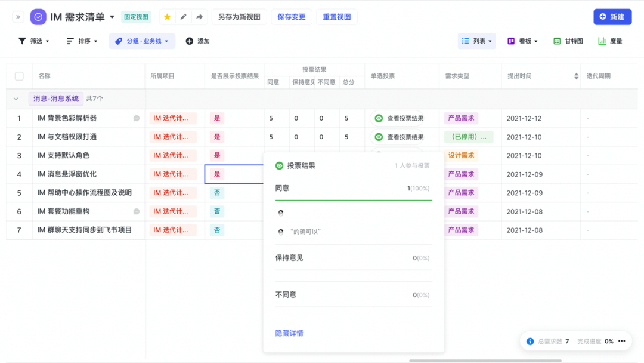This screenshot has height=363, width=644.
Task: Open the more options ellipsis in status bar
Action: tap(621, 341)
